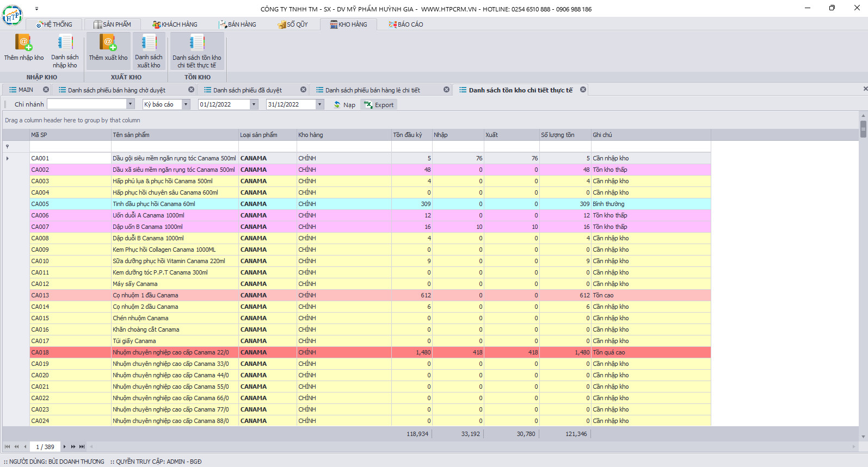
Task: Select row CA005 Tinh dầu phục hồi
Action: [x=370, y=204]
